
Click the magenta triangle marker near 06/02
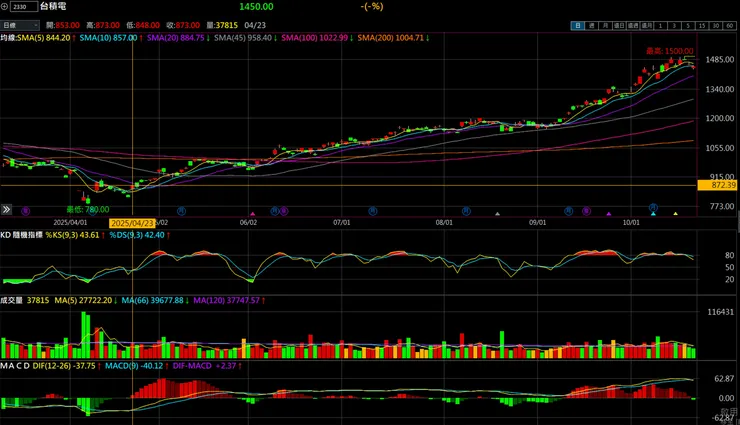[x=252, y=214]
